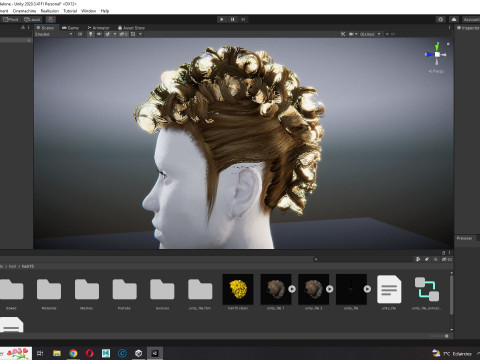
Task: Toggle scene grid visibility icon
Action: tap(133, 34)
